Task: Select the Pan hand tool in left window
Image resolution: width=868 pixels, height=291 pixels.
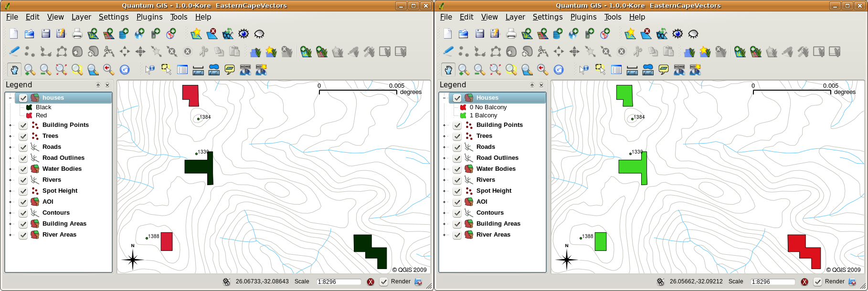Action: [14, 70]
